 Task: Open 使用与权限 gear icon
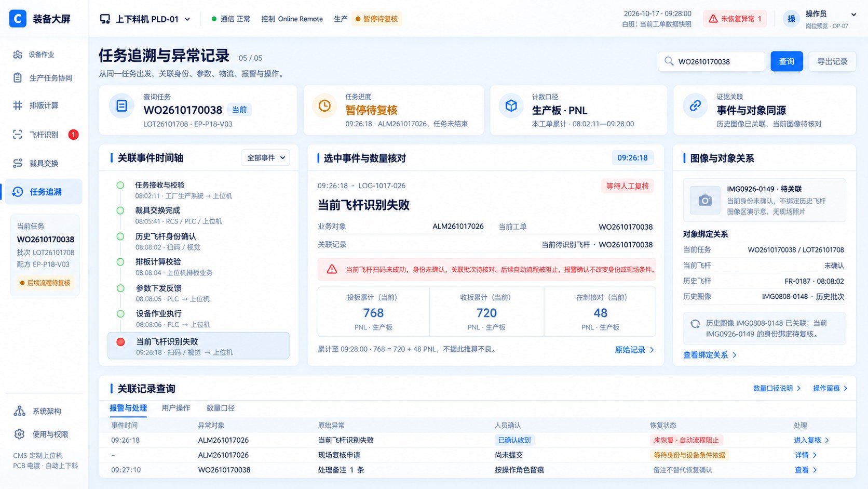pyautogui.click(x=19, y=434)
